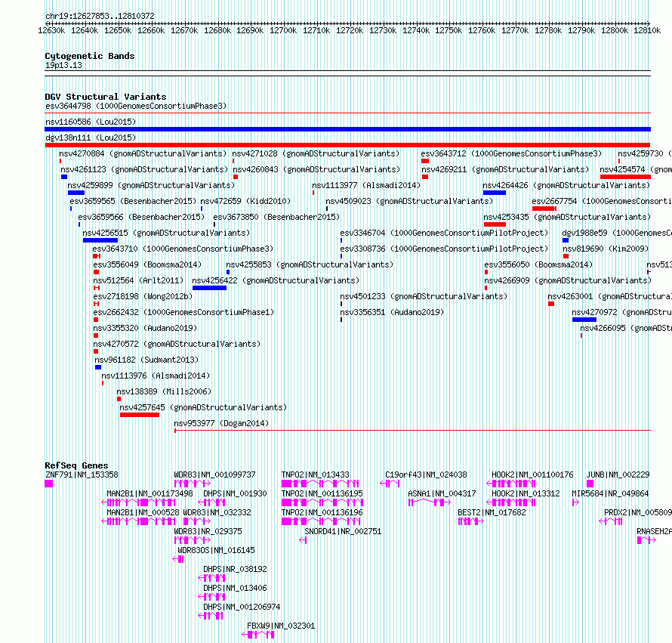
Task: Select the esv3644798 thin red variant line
Action: tap(347, 113)
